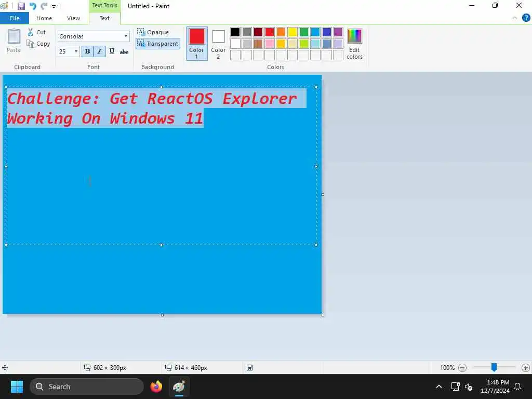
Task: Select the Color 2 button
Action: click(218, 44)
